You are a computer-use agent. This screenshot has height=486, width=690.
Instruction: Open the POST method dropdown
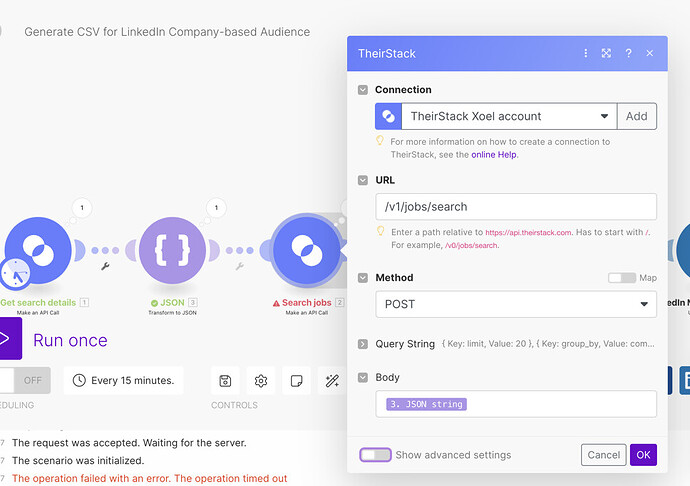point(516,304)
